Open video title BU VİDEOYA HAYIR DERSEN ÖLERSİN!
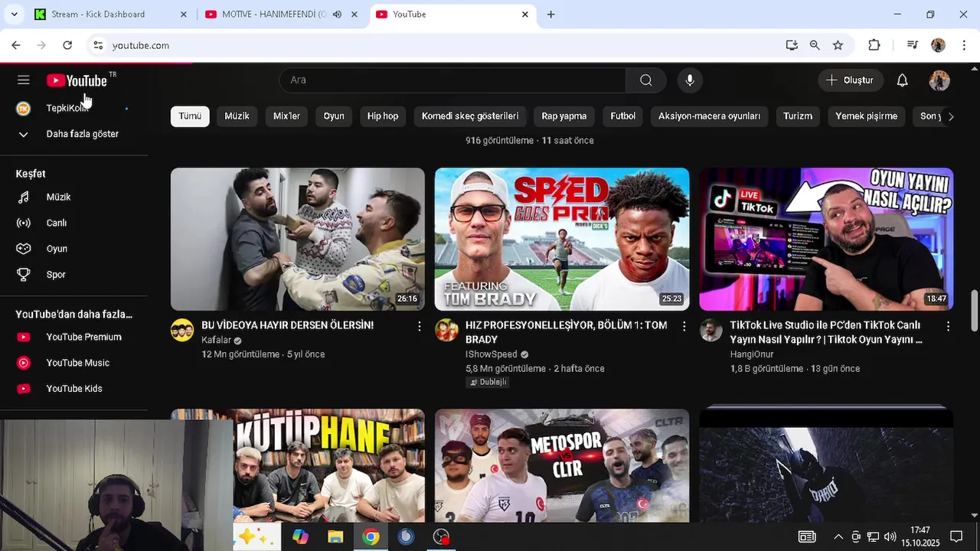The height and width of the screenshot is (551, 980). coord(287,325)
